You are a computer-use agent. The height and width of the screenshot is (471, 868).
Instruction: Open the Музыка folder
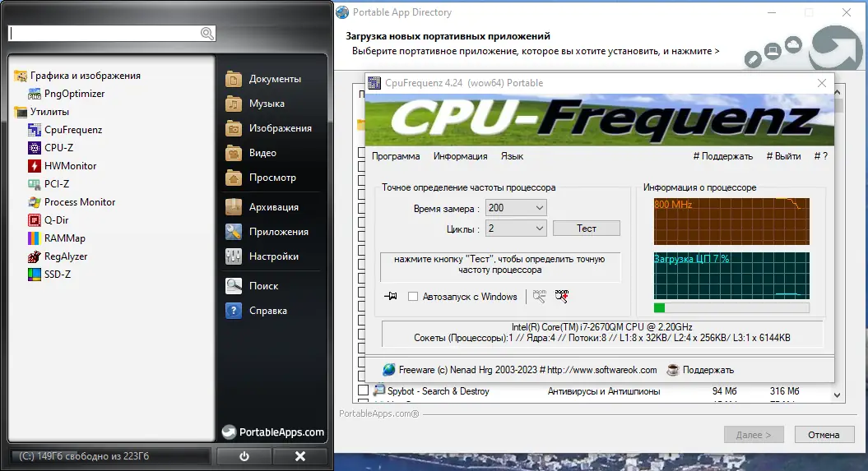255,104
